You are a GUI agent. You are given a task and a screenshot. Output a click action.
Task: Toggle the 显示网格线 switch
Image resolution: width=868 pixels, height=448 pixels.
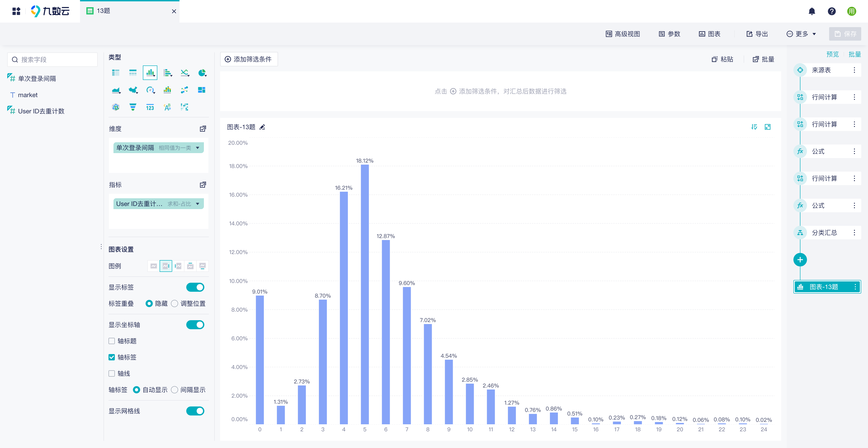click(x=195, y=411)
